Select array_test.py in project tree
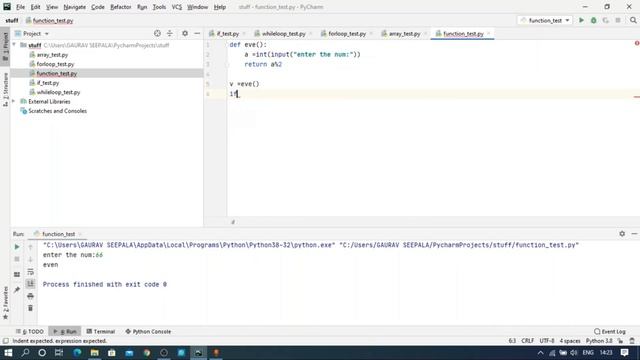The width and height of the screenshot is (640, 360). point(52,55)
